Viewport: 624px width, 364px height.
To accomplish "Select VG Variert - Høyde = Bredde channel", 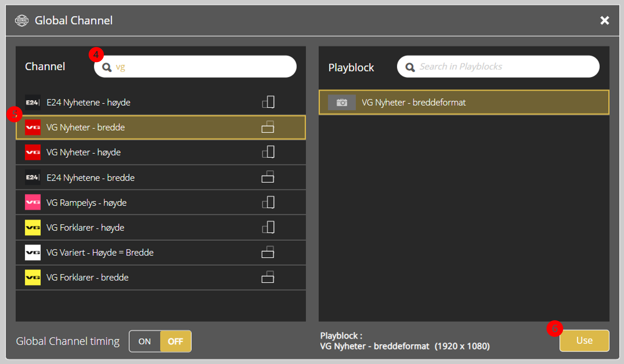I will coord(161,253).
